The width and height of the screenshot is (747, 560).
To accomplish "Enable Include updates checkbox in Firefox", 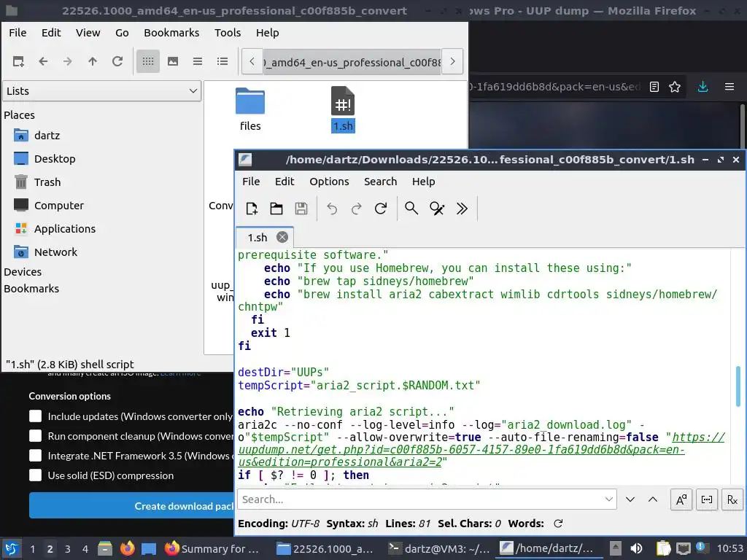I will tap(35, 416).
